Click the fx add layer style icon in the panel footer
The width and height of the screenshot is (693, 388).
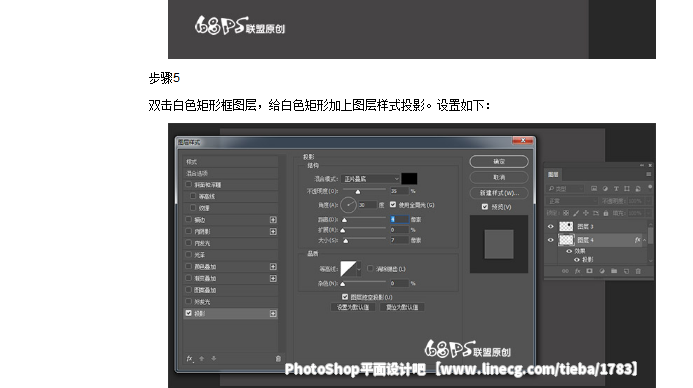[577, 271]
